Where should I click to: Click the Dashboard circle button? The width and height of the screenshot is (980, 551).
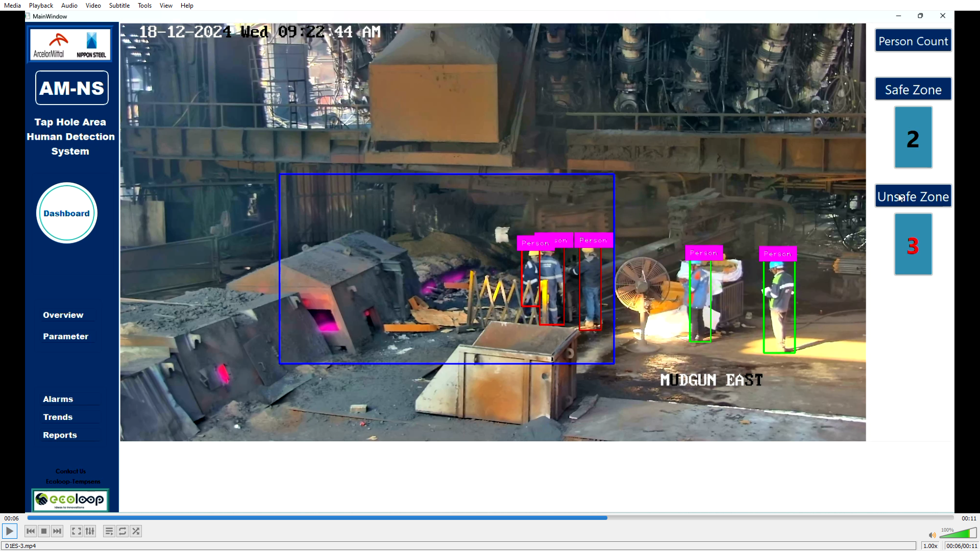66,213
